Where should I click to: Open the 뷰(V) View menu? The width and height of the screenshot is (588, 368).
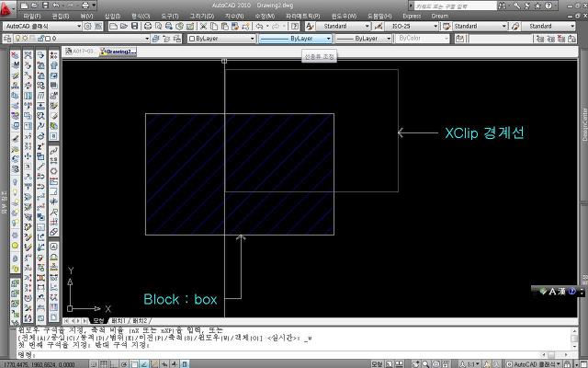pyautogui.click(x=86, y=16)
